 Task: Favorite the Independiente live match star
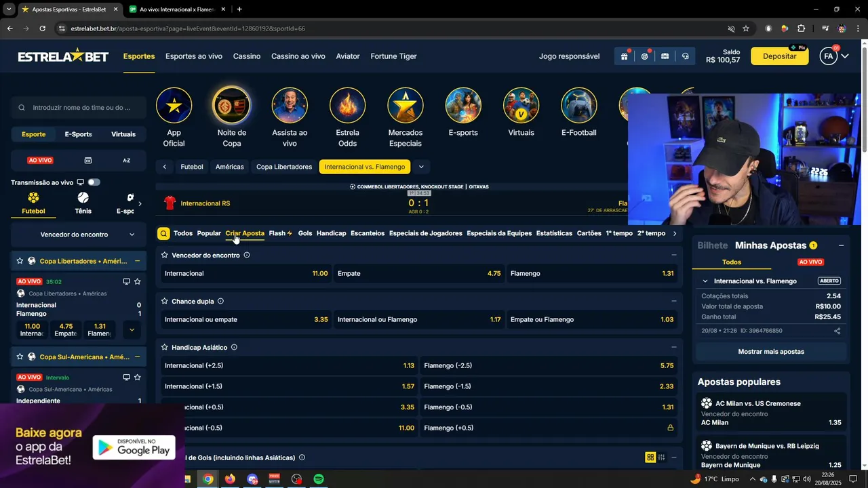[x=137, y=377]
